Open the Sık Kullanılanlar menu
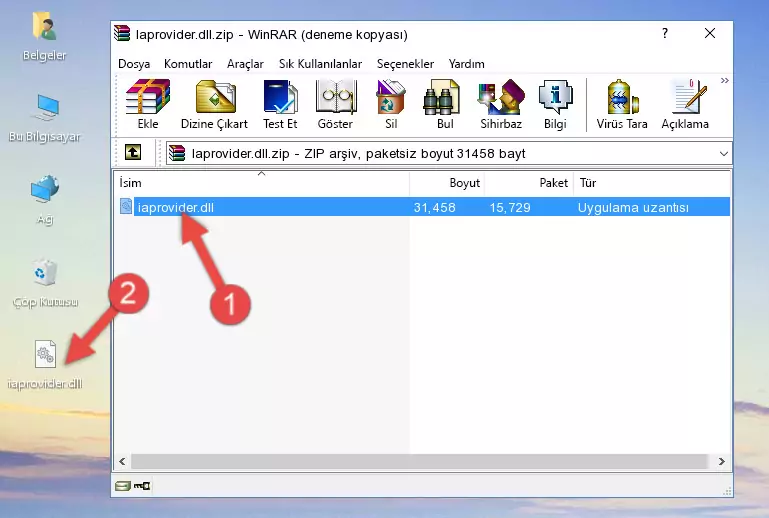 tap(320, 64)
